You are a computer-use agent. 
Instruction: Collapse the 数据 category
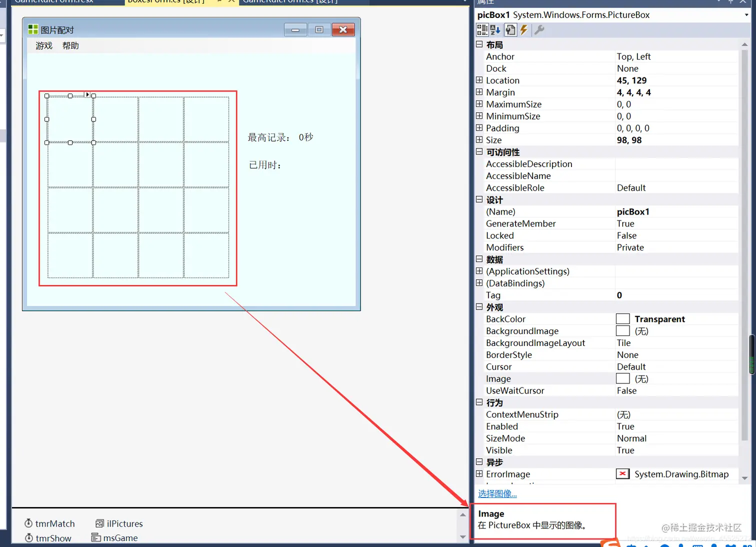pyautogui.click(x=479, y=259)
